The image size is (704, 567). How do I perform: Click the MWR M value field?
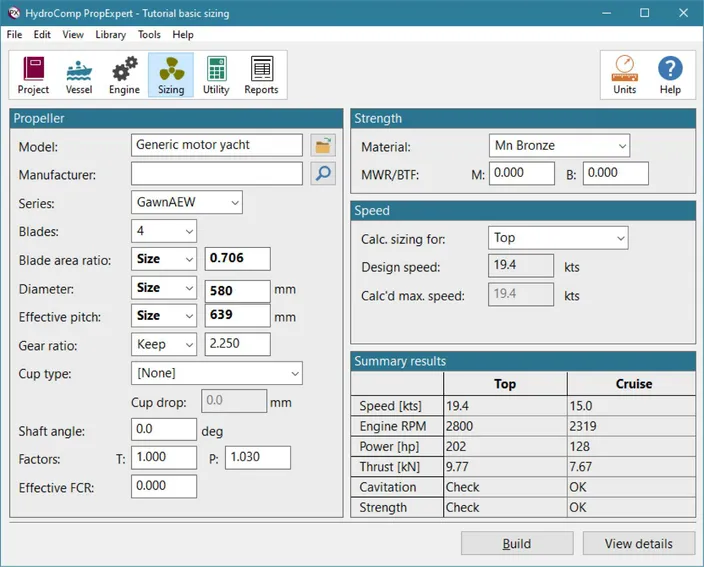[x=522, y=173]
